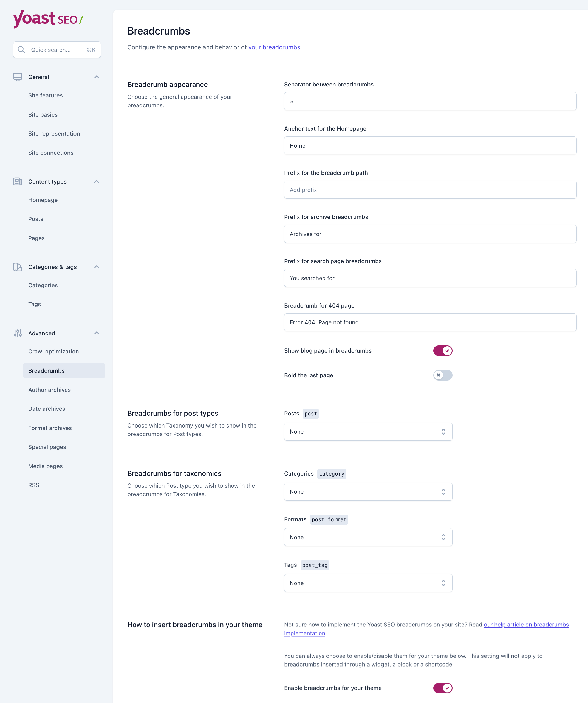Click the quick search magnifier icon
Image resolution: width=588 pixels, height=703 pixels.
21,50
